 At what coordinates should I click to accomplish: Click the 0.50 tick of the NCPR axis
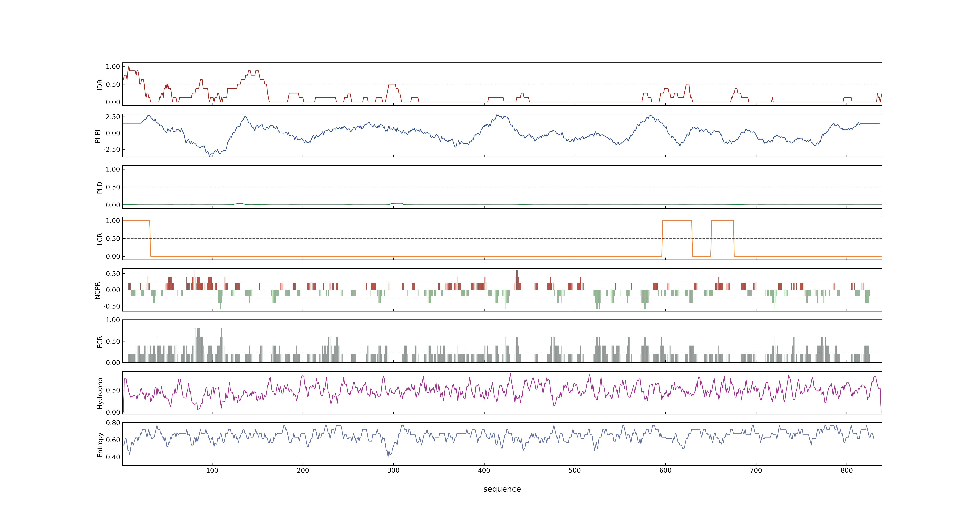pos(113,274)
